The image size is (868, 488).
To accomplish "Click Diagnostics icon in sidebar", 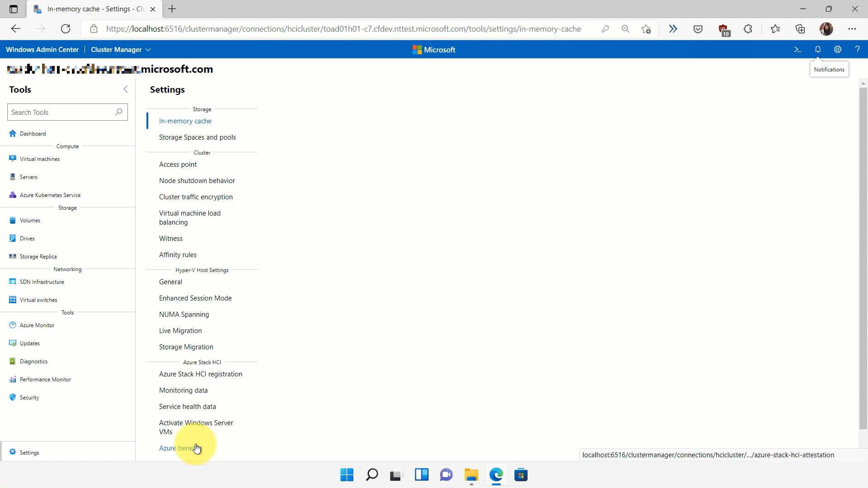I will pyautogui.click(x=13, y=361).
